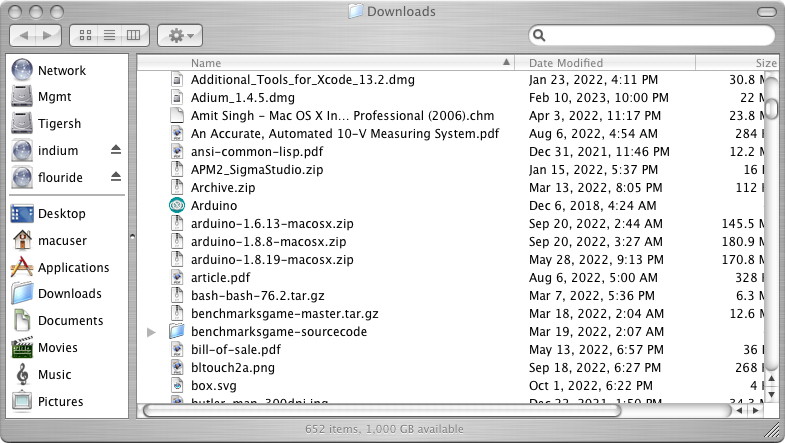Switch to icon view
The width and height of the screenshot is (785, 443).
86,36
